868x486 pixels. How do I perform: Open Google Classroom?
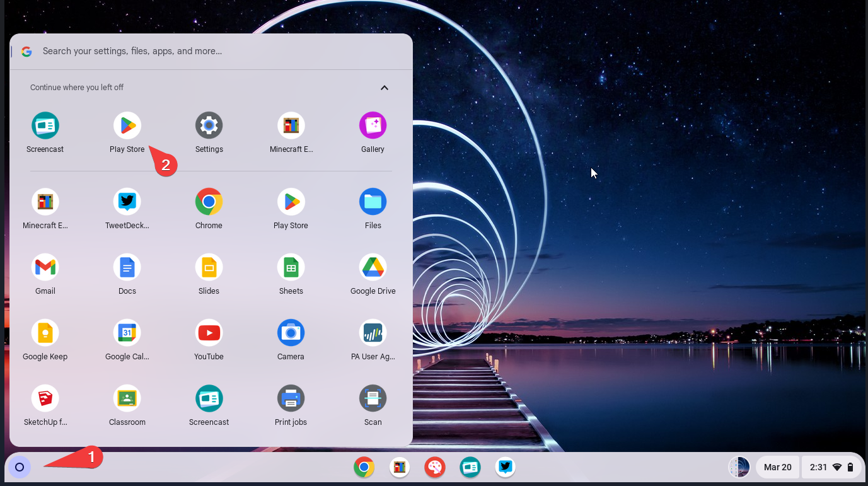(x=127, y=398)
